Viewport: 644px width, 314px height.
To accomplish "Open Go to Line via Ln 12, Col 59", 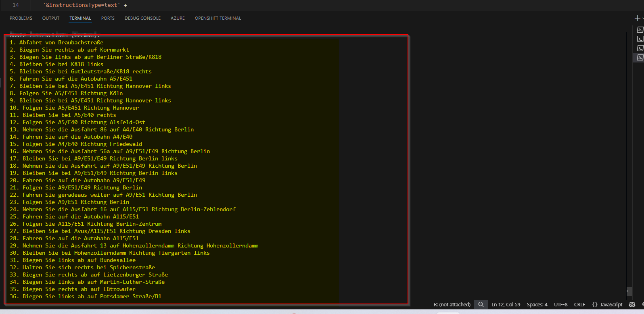I will click(506, 305).
